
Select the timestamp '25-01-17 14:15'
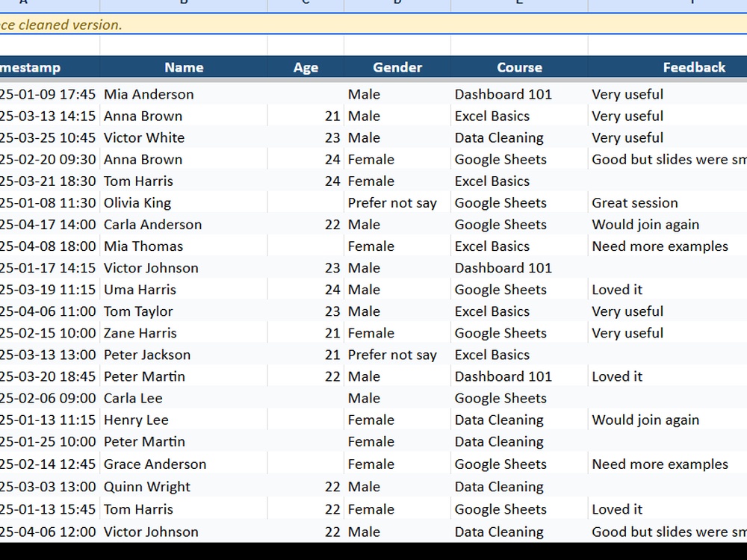click(48, 267)
